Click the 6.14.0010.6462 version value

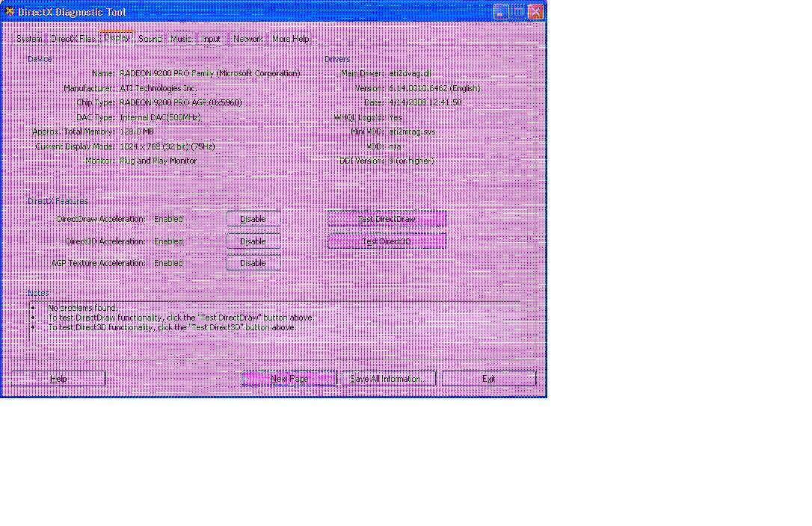click(x=434, y=88)
